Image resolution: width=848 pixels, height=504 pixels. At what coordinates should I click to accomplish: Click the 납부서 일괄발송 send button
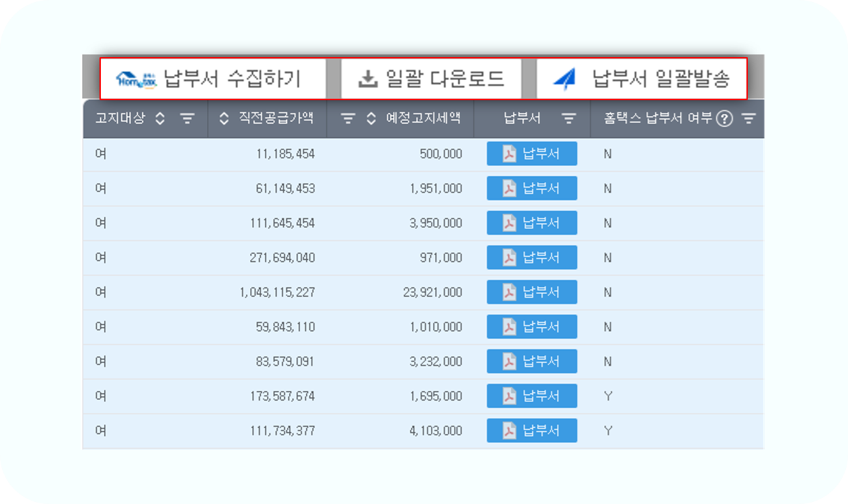click(x=642, y=79)
